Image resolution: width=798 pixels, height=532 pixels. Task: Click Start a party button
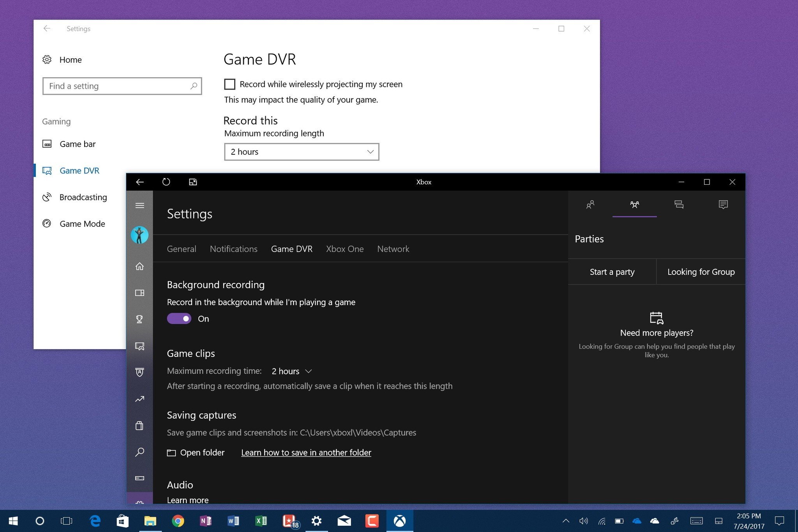click(612, 271)
